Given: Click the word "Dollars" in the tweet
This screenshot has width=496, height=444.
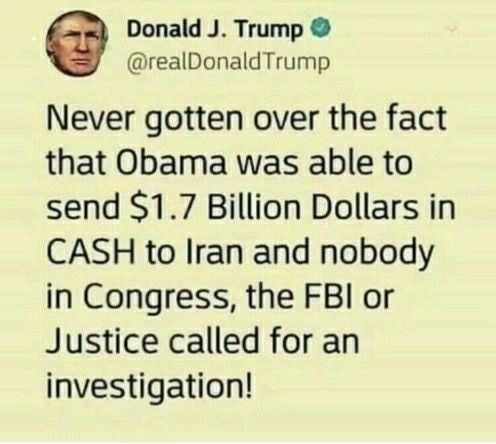Looking at the screenshot, I should coord(363,206).
